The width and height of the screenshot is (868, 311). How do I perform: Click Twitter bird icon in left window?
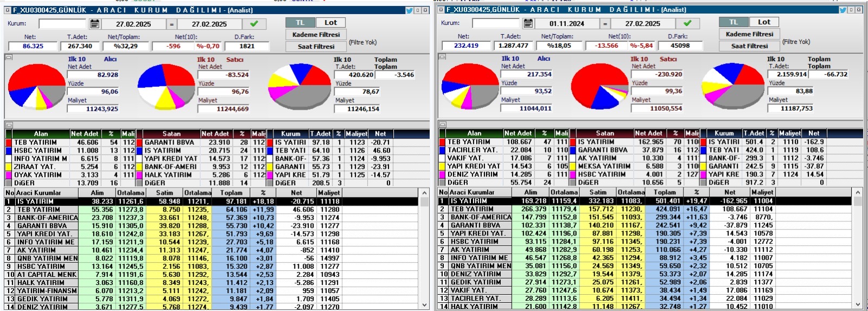point(410,10)
